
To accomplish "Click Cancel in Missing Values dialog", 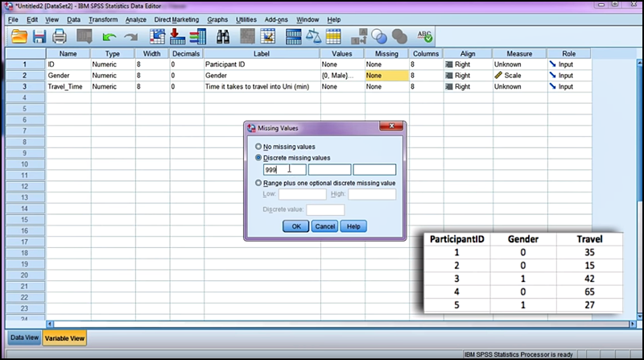I will pyautogui.click(x=325, y=226).
